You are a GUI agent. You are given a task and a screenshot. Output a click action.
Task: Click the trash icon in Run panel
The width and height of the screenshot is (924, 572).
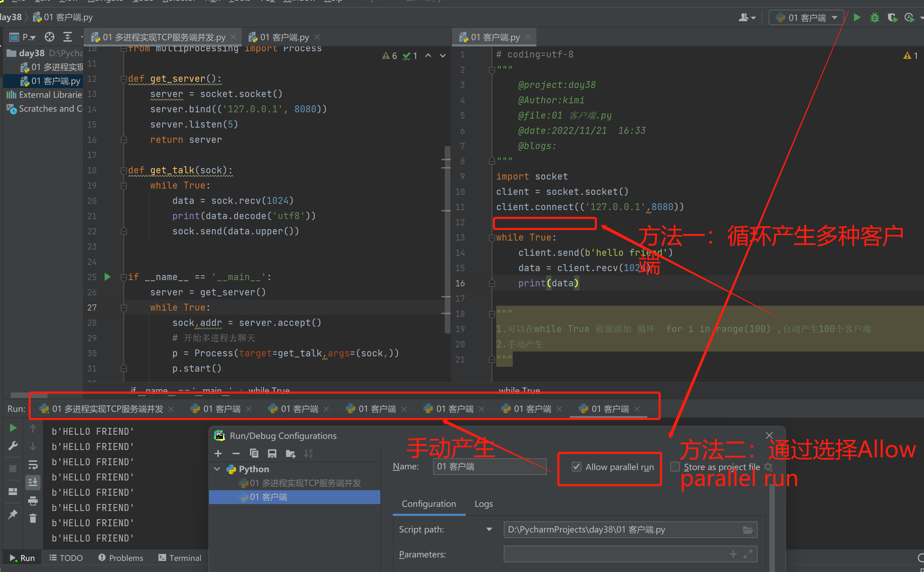(x=33, y=518)
